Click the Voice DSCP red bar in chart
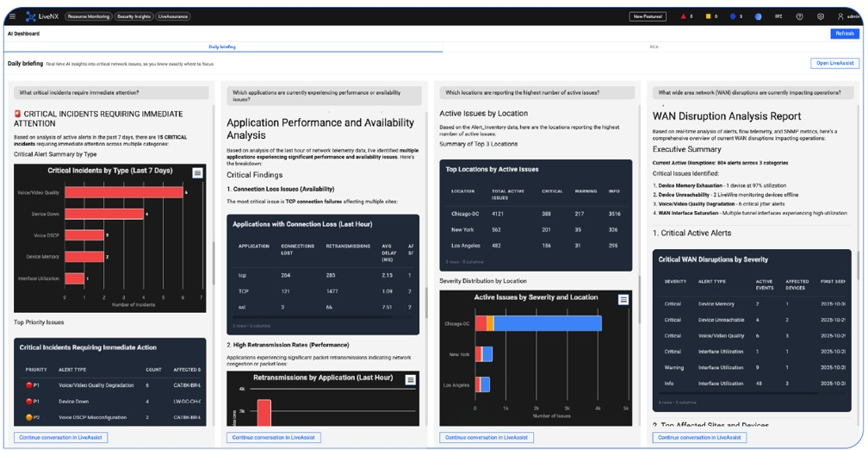 (84, 235)
